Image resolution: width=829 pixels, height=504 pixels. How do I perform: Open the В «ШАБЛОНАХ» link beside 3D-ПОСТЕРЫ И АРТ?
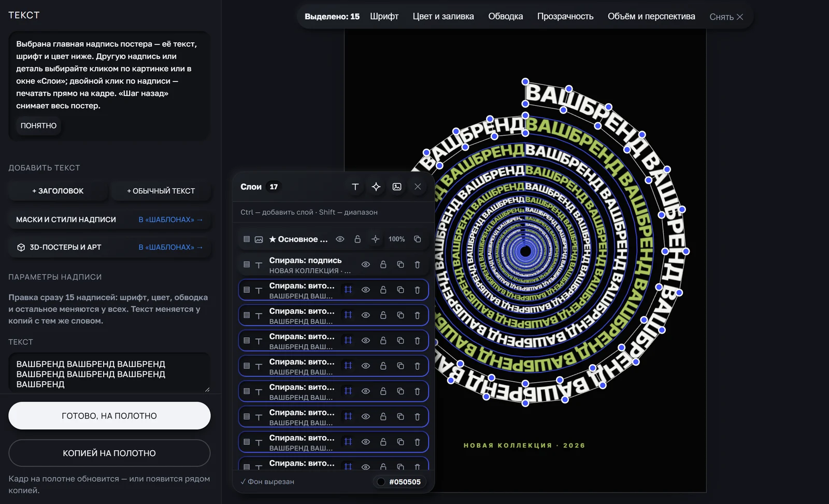171,248
